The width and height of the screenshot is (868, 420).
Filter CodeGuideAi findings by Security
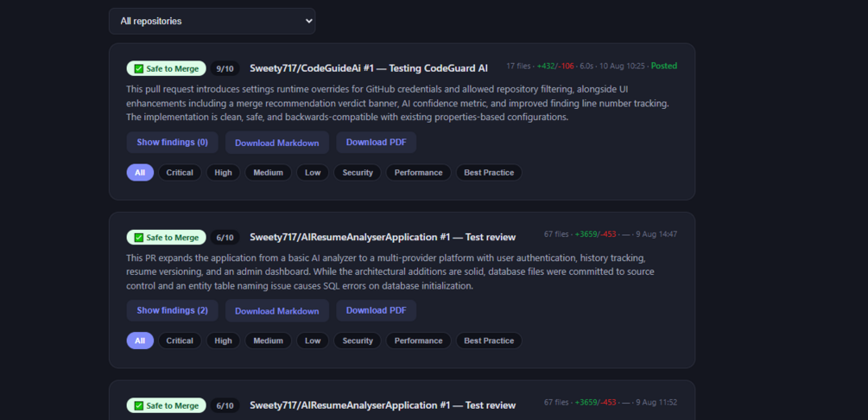pos(358,172)
